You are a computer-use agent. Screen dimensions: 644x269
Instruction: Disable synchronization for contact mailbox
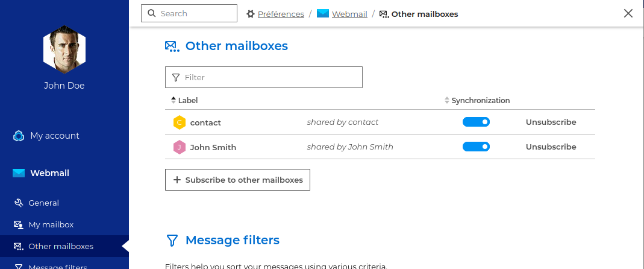click(476, 122)
